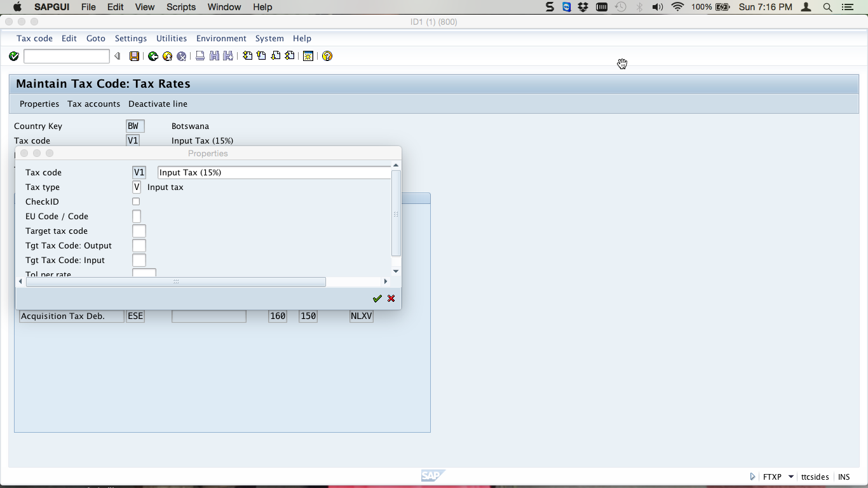Expand status bar with the blue triangle
The width and height of the screenshot is (868, 488).
click(752, 477)
